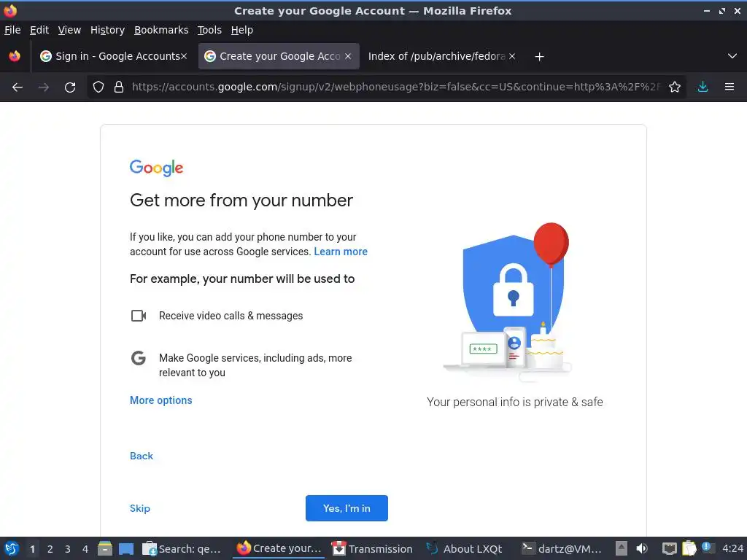Switch to the dartz@VM terminal window
Image resolution: width=747 pixels, height=560 pixels.
coord(562,549)
